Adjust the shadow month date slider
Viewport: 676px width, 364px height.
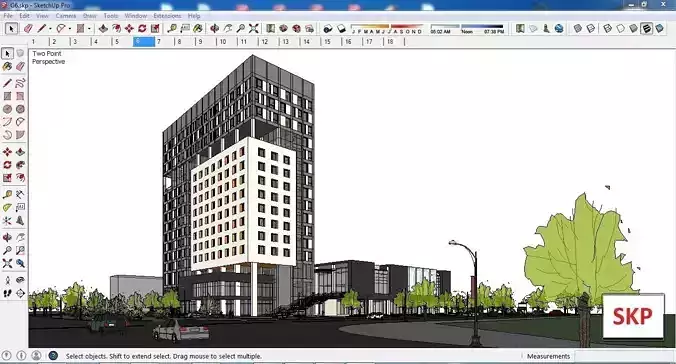[x=386, y=29]
